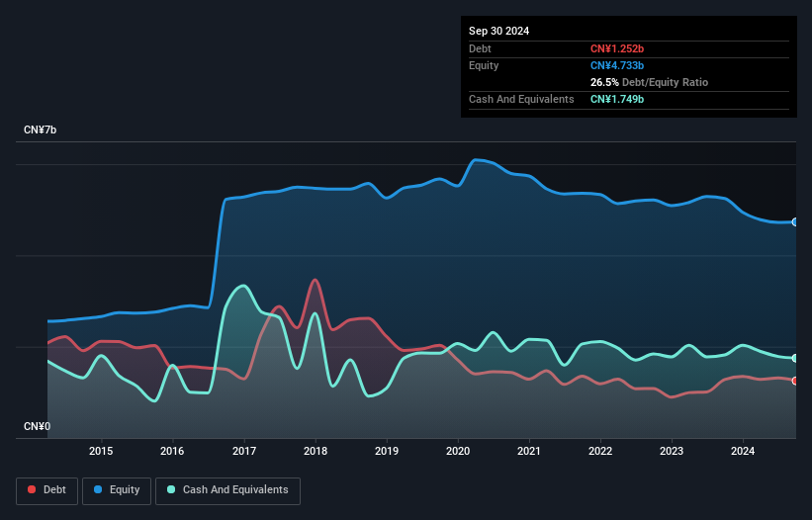Click the CN¥7b y-axis label
This screenshot has height=520, width=812.
pyautogui.click(x=40, y=130)
